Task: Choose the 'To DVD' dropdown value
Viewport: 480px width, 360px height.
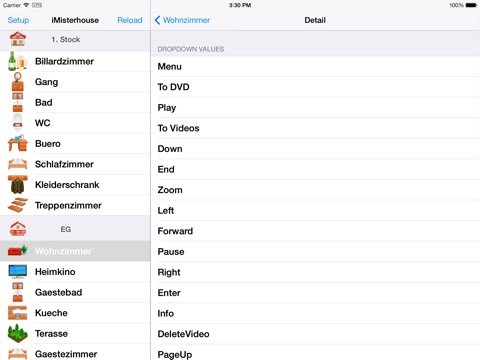Action: (x=315, y=87)
